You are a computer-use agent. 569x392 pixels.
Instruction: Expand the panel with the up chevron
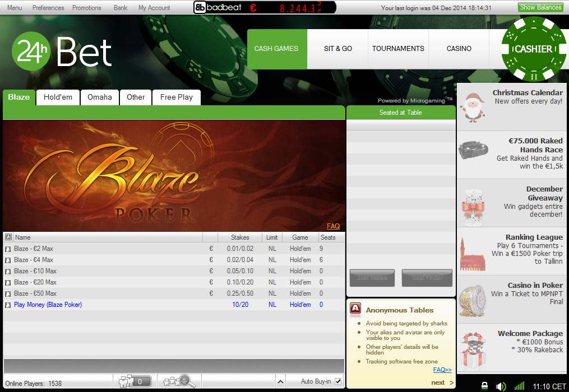280,381
